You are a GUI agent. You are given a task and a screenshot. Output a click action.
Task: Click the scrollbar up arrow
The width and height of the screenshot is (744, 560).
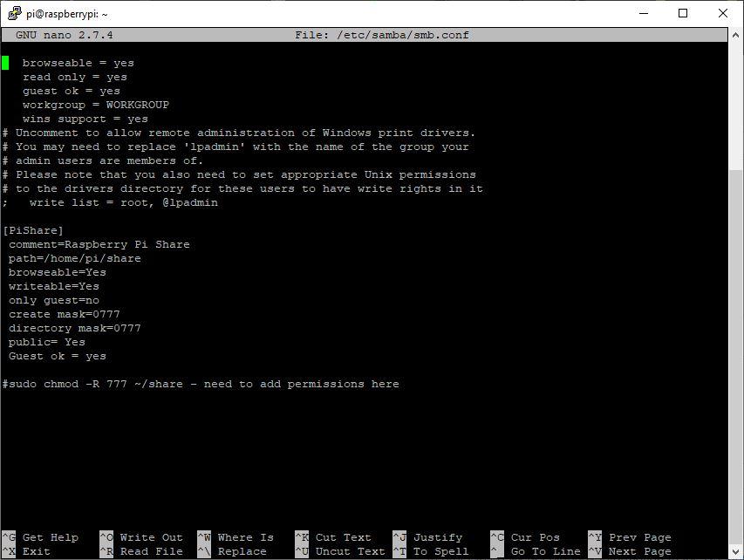pos(735,35)
